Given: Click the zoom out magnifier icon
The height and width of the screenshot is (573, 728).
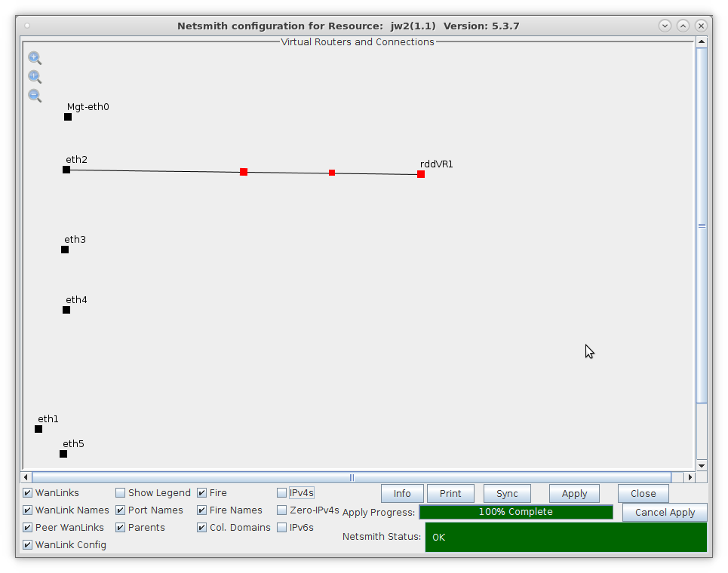Looking at the screenshot, I should click(x=34, y=95).
